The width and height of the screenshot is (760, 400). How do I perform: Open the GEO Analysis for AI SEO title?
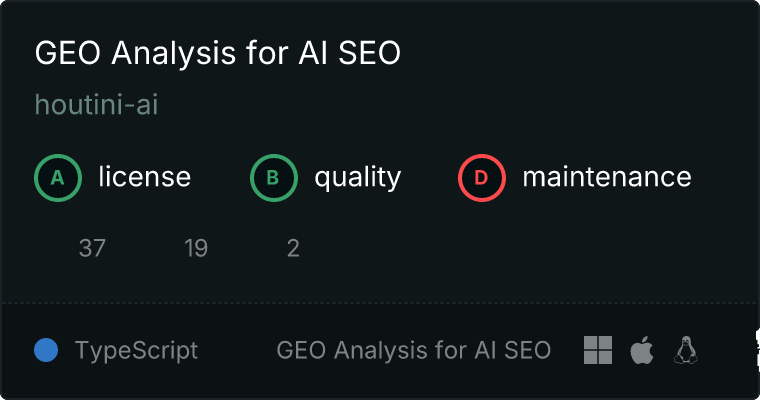218,53
